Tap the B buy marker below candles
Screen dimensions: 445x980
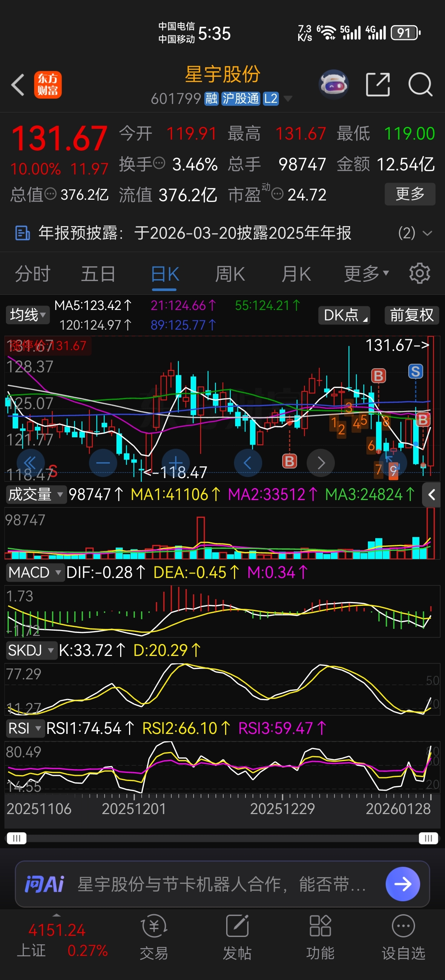[x=290, y=461]
